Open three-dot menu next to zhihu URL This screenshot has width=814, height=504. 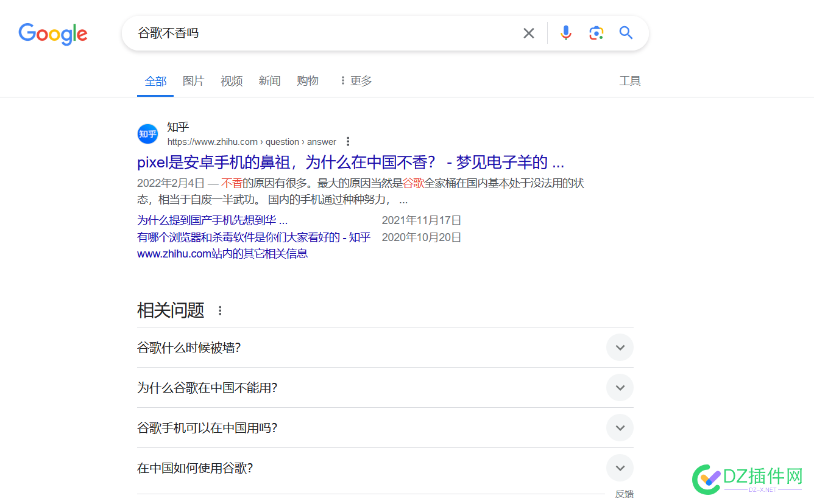(348, 142)
